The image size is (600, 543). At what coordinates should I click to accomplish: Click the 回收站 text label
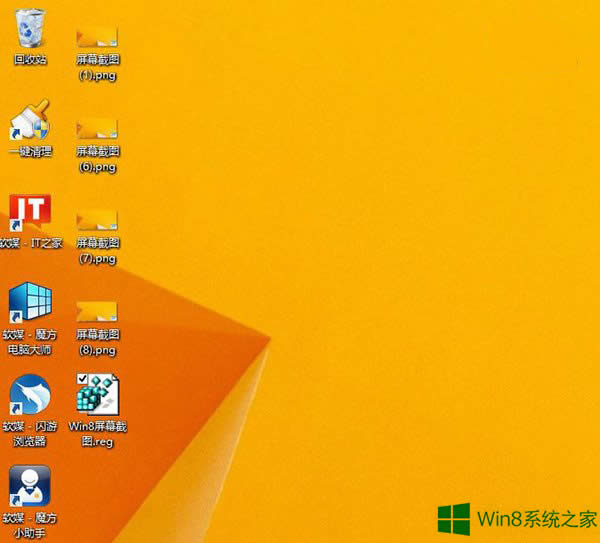30,60
